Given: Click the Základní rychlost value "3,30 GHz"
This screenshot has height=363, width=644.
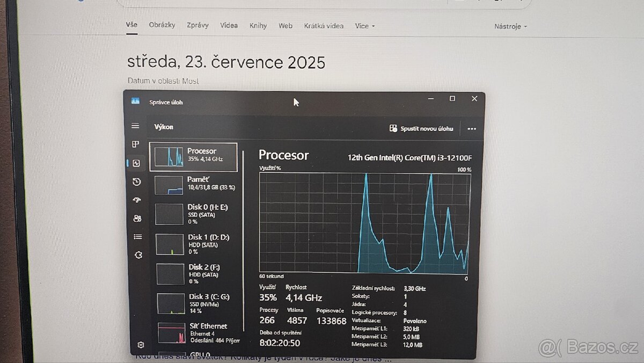Looking at the screenshot, I should (415, 288).
